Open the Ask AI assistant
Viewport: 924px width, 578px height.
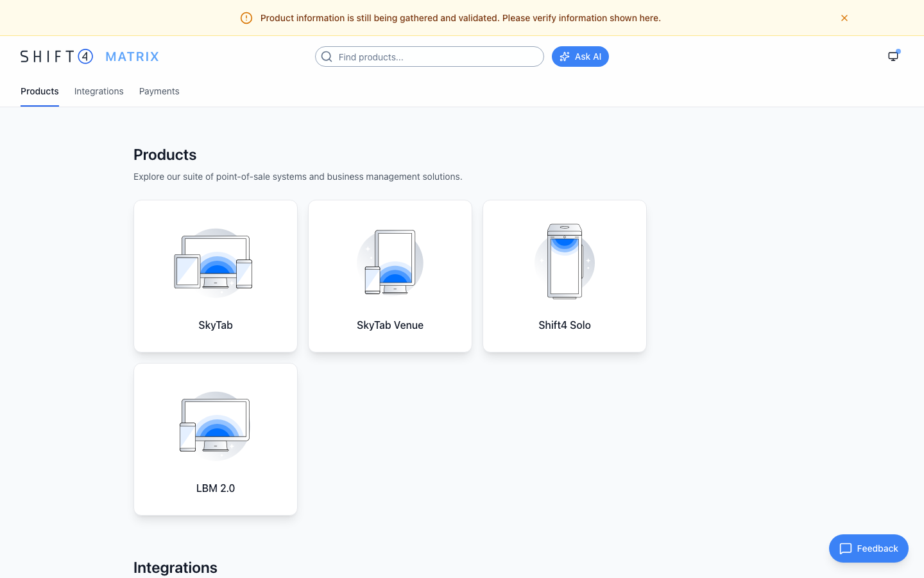point(580,57)
